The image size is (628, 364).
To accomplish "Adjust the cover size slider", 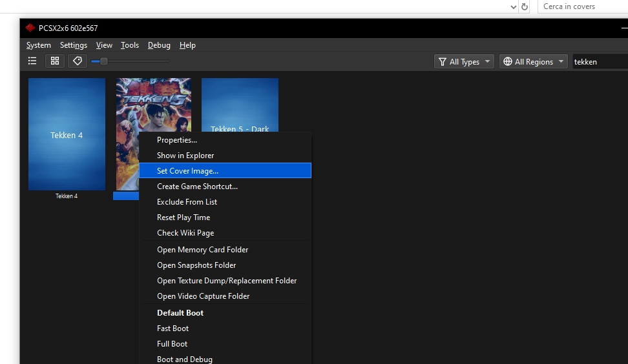I will 104,61.
